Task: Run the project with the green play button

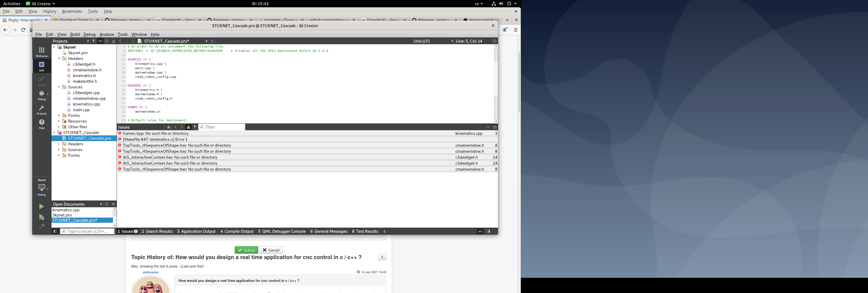Action: (x=42, y=206)
